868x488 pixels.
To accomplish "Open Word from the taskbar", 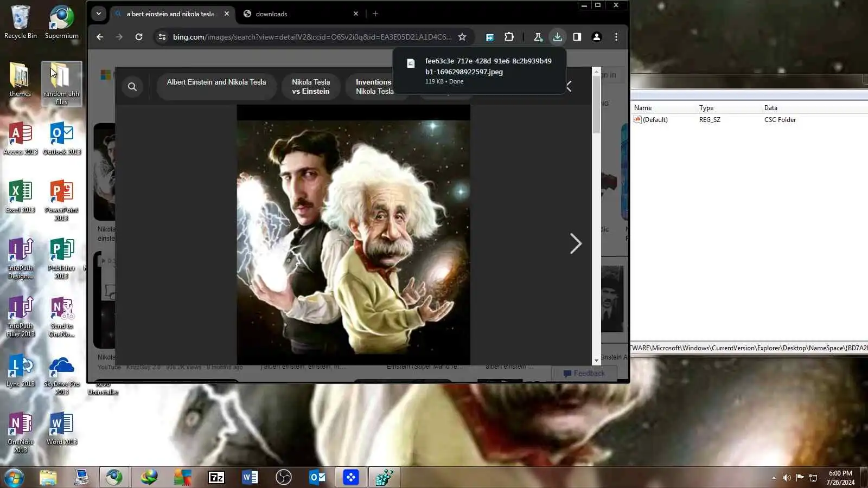I will (x=250, y=478).
